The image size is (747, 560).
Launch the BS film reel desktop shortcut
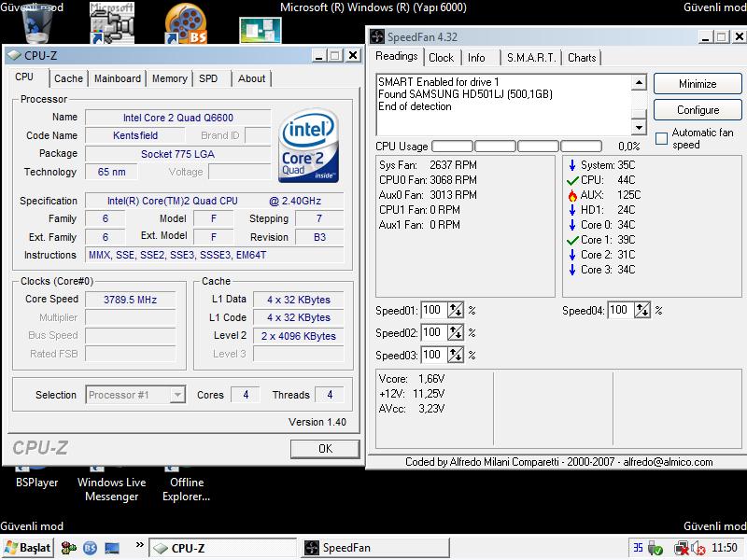click(x=186, y=24)
